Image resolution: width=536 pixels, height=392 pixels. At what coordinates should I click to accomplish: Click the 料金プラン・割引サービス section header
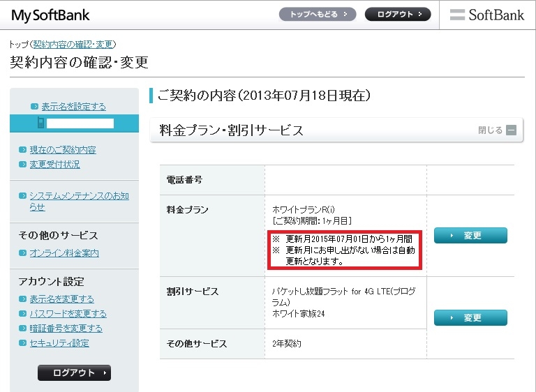(x=336, y=130)
